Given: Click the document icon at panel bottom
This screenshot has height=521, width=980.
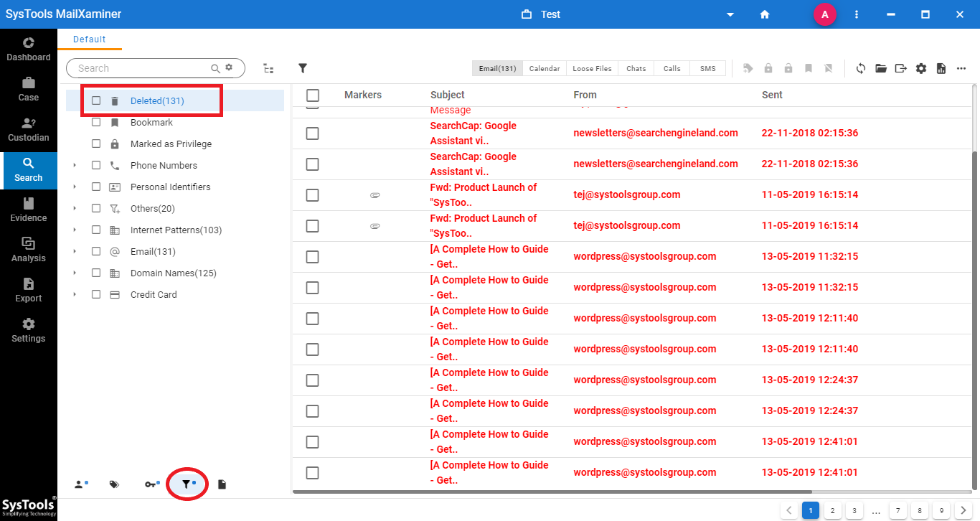Looking at the screenshot, I should click(222, 484).
